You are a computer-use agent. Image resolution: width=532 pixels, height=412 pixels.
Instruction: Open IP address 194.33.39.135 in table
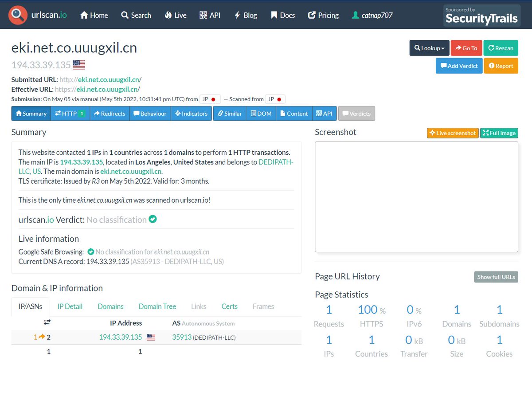(x=121, y=337)
